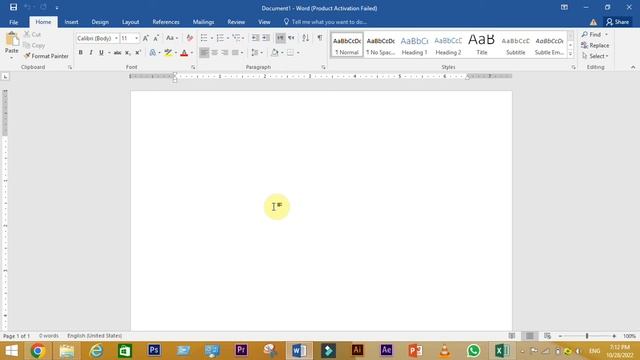Screen dimensions: 640x360
Task: Apply superscript formatting
Action: pos(138,53)
